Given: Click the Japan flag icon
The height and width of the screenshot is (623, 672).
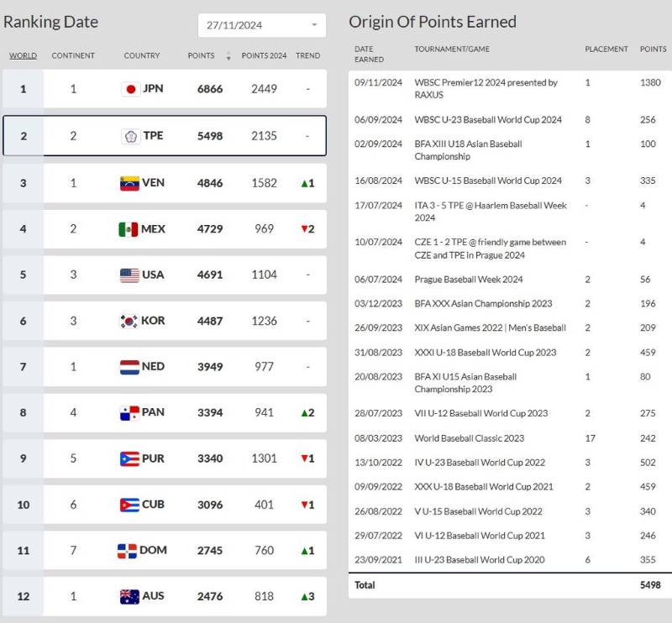Looking at the screenshot, I should 130,89.
